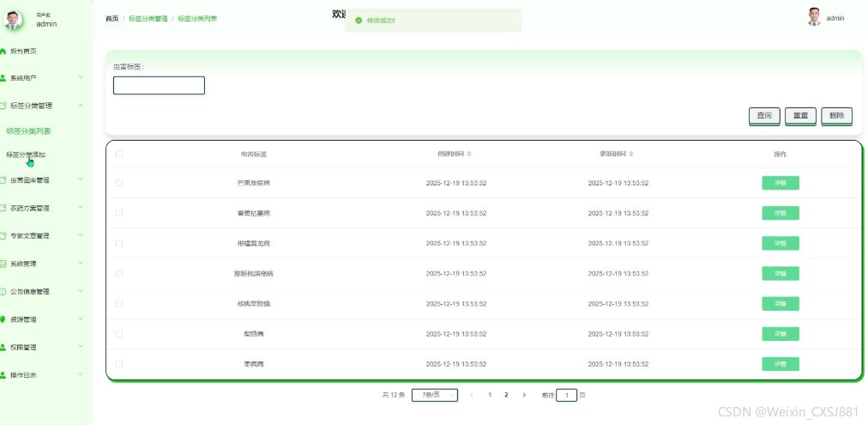Check the box for the 猕猴桃溃疡病 row

point(119,273)
